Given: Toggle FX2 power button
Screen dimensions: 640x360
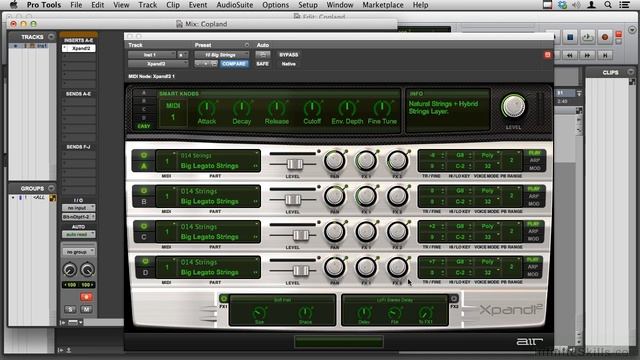Looking at the screenshot, I should pos(453,298).
